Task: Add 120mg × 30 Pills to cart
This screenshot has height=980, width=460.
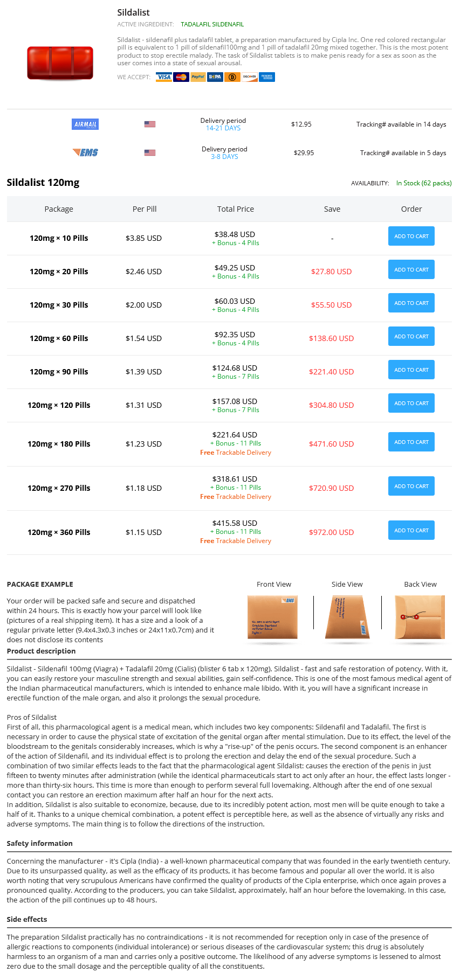Action: pyautogui.click(x=411, y=303)
